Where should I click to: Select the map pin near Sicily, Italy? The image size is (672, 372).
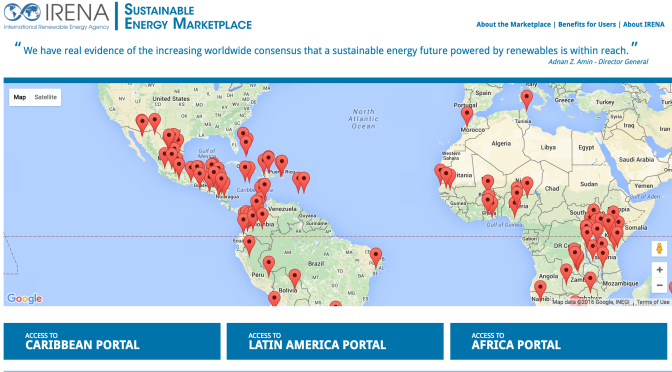(x=527, y=99)
